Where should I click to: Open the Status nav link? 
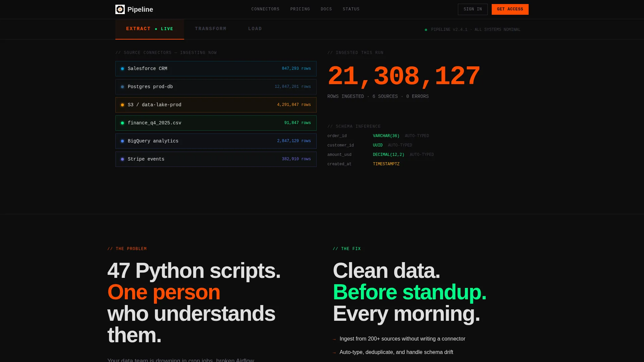point(351,9)
